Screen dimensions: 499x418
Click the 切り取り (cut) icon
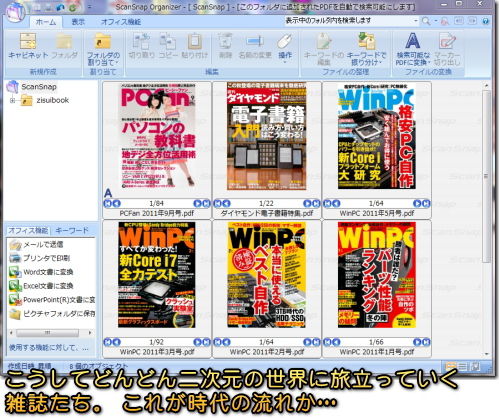pyautogui.click(x=142, y=46)
